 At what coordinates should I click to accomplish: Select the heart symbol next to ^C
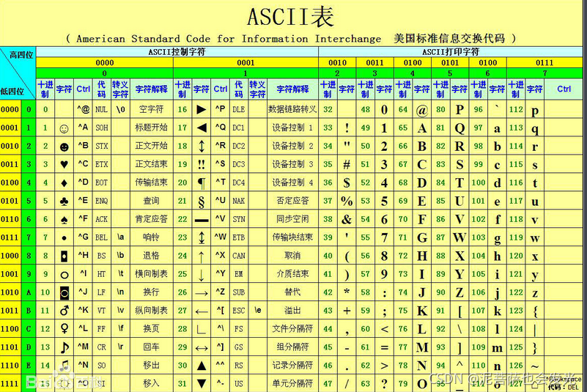coord(64,164)
